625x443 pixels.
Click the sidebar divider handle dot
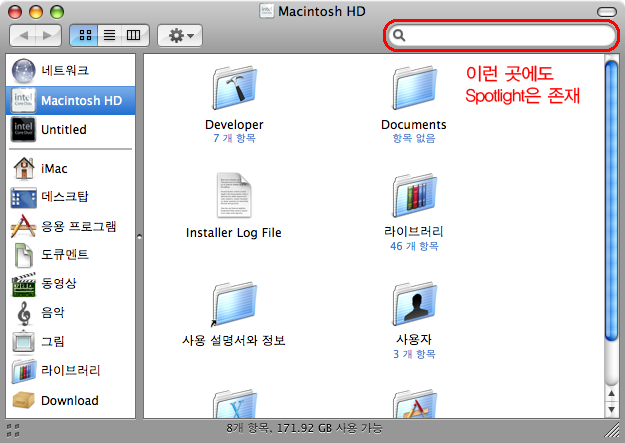tap(140, 236)
